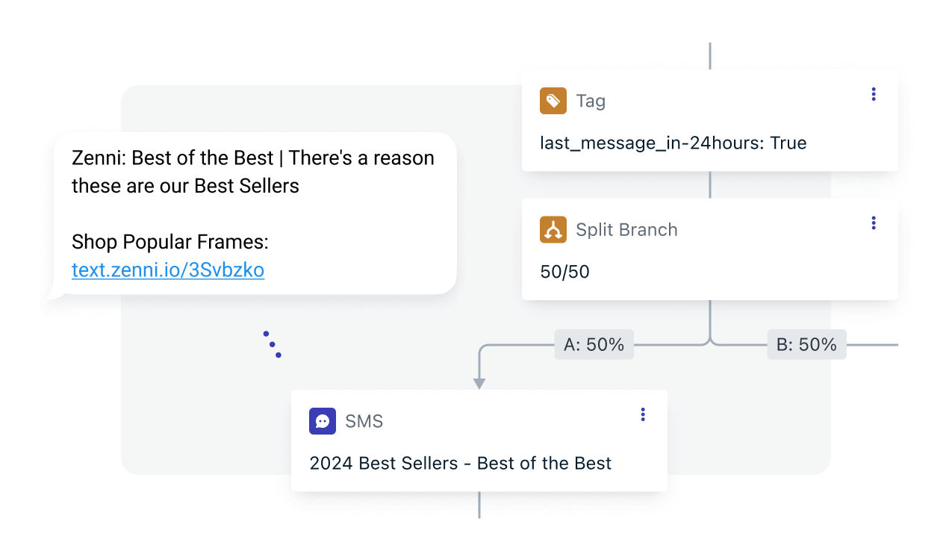Expand the SMS node via its kebab menu
Screen dimensions: 952x560
click(642, 414)
